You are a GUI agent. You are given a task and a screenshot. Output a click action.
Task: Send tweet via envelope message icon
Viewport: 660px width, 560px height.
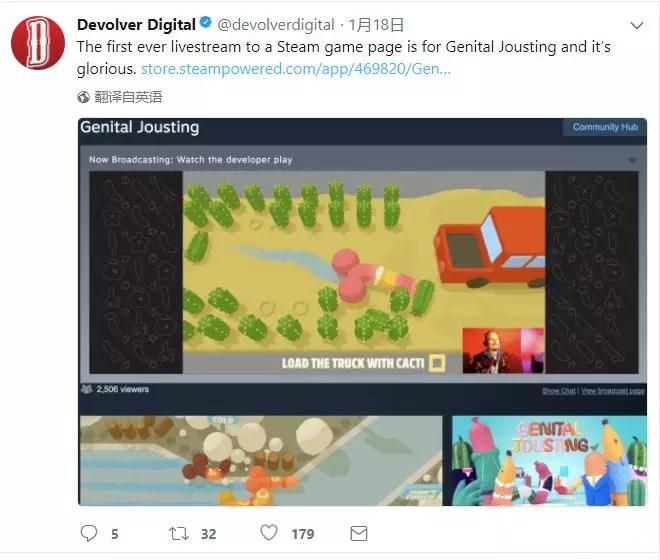[x=359, y=533]
